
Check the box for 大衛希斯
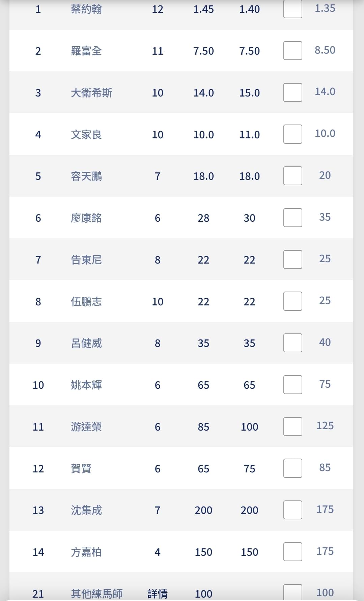coord(292,92)
